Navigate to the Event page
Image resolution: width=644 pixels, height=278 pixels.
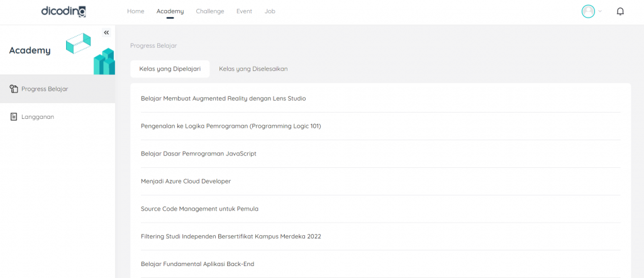[244, 11]
